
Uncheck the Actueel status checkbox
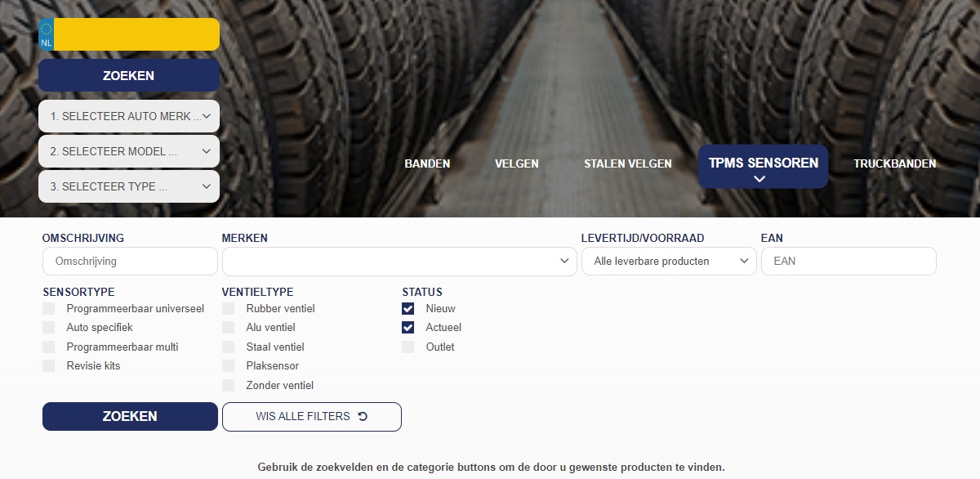click(408, 328)
